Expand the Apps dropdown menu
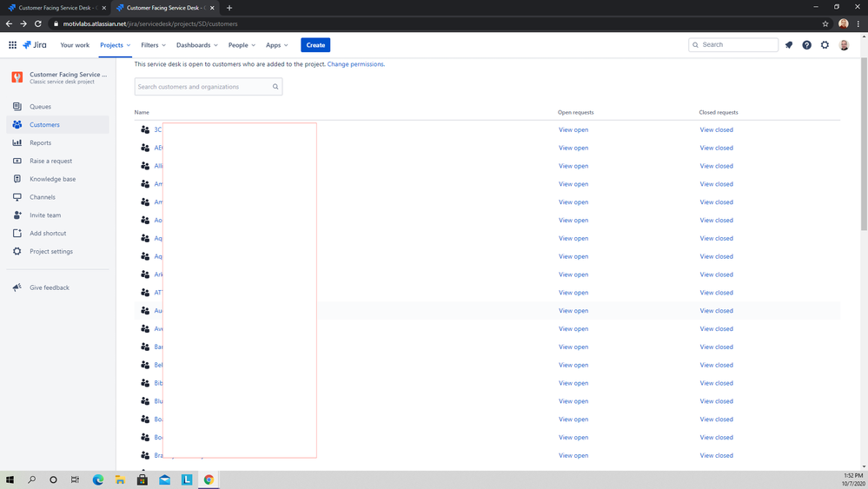The height and width of the screenshot is (489, 868). point(277,45)
